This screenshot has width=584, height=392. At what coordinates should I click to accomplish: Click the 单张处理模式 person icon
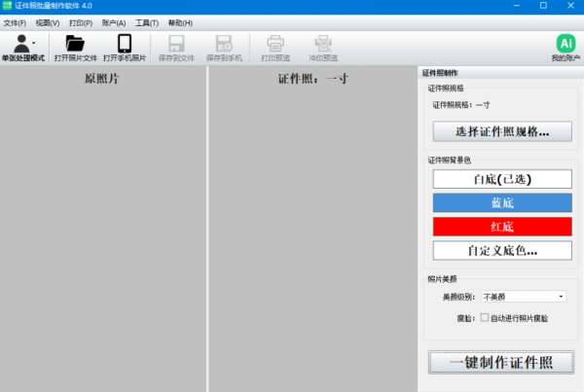tap(21, 44)
